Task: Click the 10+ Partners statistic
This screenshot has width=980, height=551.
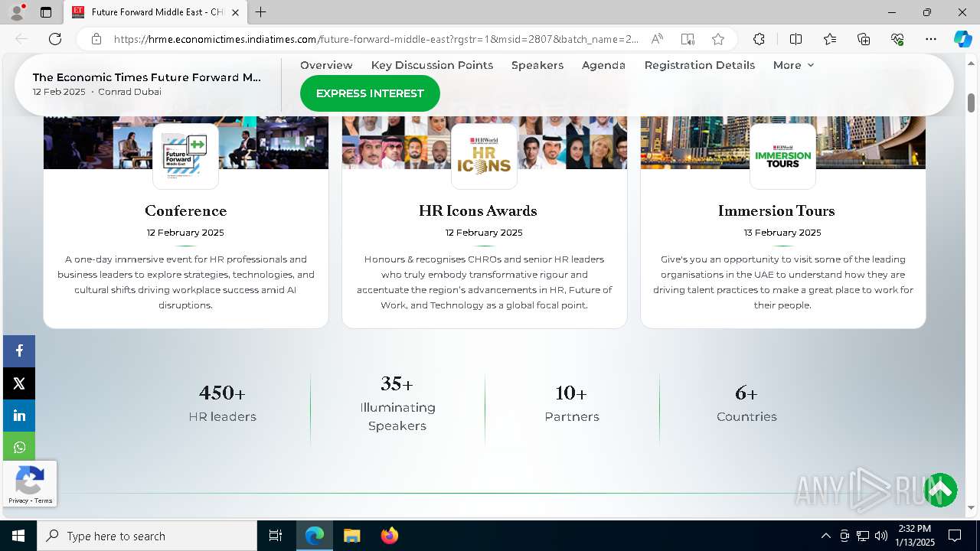Action: 572,403
